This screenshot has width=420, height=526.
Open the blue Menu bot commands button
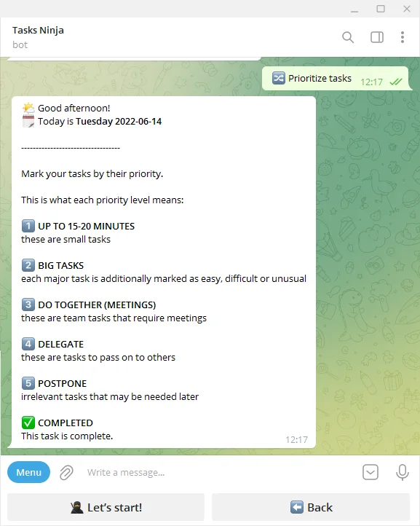click(x=29, y=472)
